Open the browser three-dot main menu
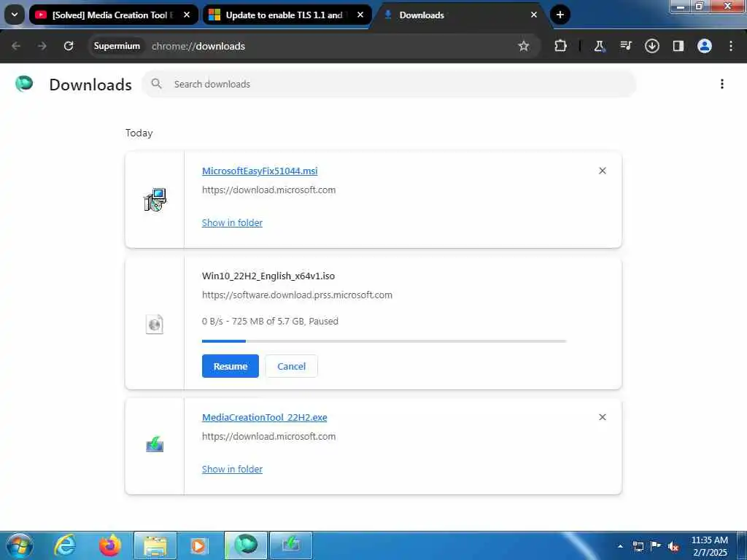Image resolution: width=747 pixels, height=560 pixels. click(731, 46)
